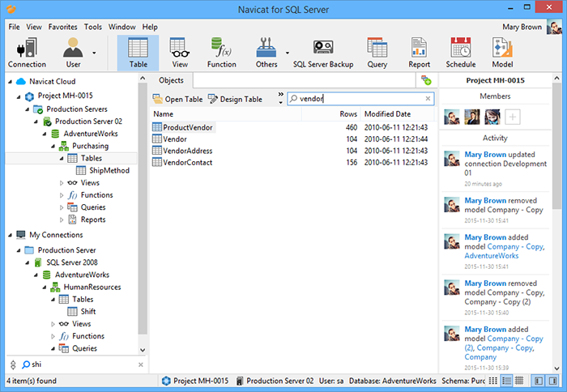Screen dimensions: 567x392
Task: Click the Company link in last activity
Action: coord(480,357)
